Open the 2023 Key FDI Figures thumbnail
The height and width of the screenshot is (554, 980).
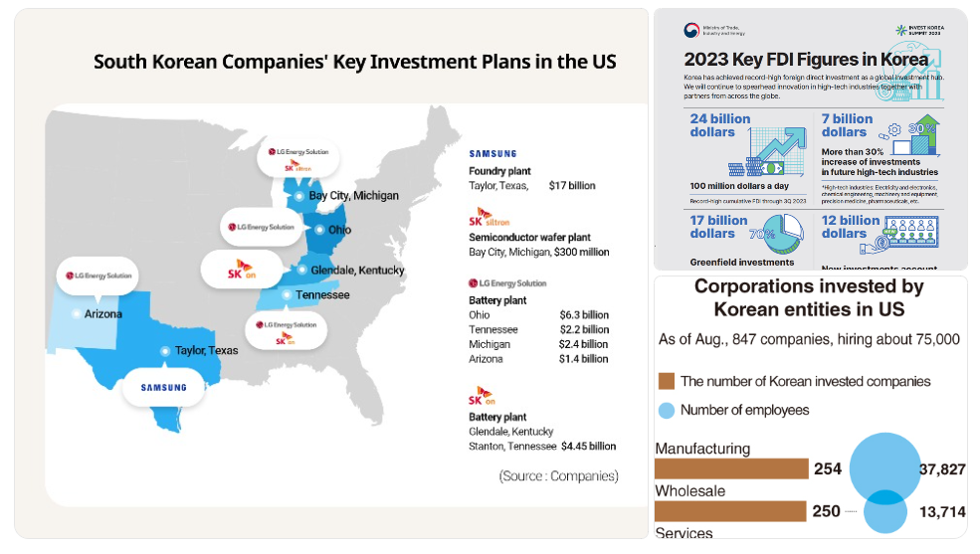(811, 139)
